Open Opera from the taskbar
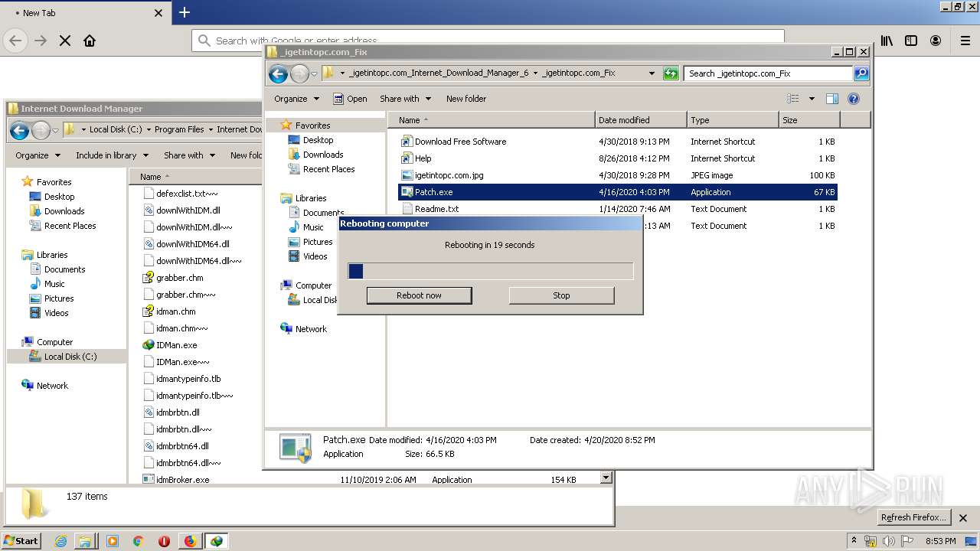 [164, 541]
